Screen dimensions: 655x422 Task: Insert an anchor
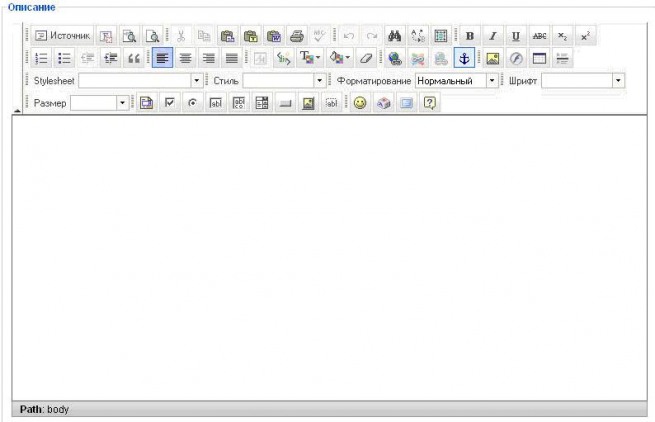click(464, 58)
